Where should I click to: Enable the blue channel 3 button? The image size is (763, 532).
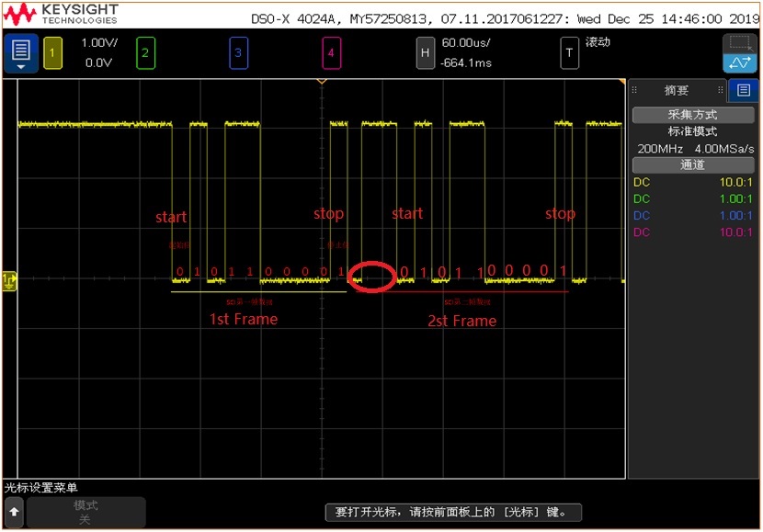click(238, 53)
